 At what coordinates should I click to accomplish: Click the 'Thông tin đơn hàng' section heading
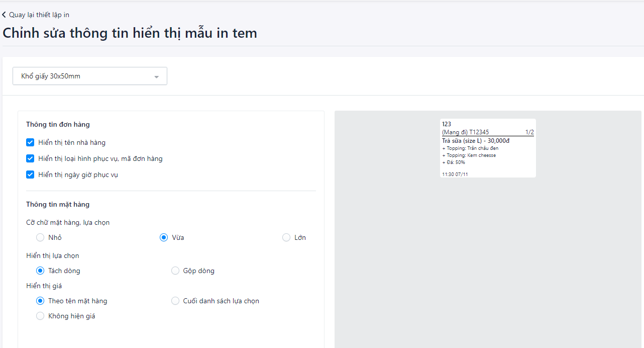click(x=58, y=124)
